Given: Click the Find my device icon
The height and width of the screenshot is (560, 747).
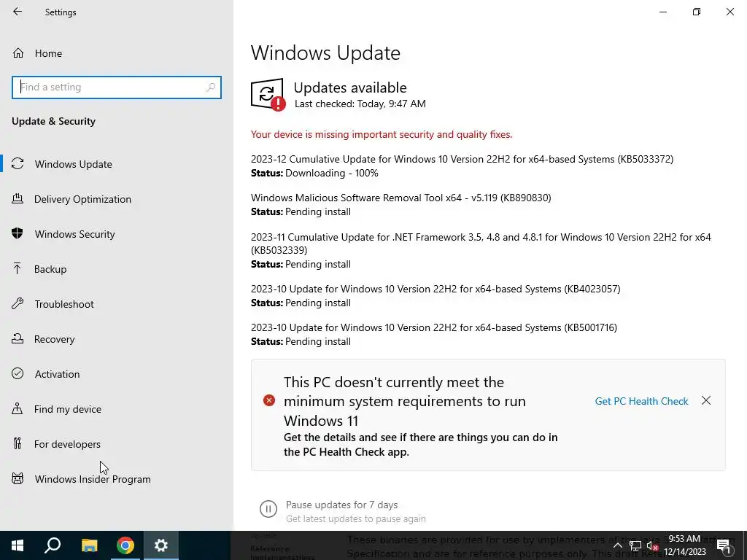Looking at the screenshot, I should pyautogui.click(x=18, y=408).
